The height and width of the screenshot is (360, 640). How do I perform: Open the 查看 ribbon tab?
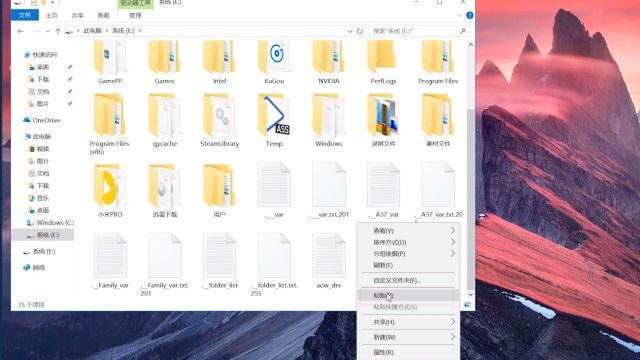103,16
